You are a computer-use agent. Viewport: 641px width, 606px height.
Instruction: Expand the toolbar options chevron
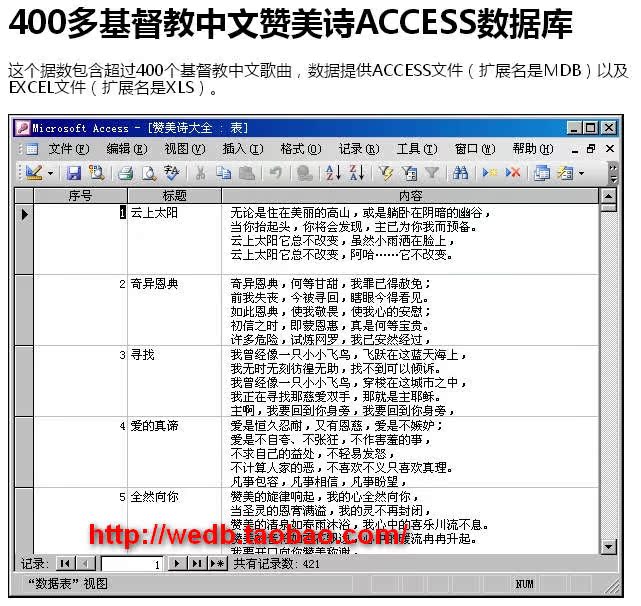tap(613, 173)
